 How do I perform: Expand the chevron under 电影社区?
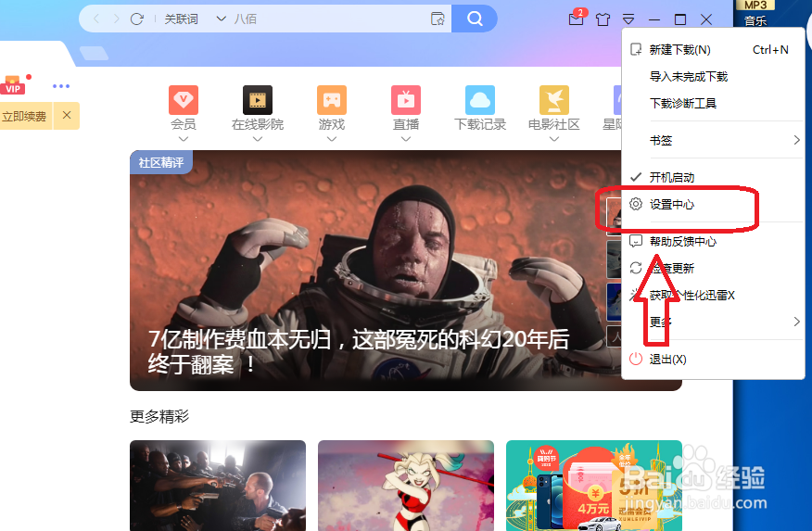pos(554,139)
